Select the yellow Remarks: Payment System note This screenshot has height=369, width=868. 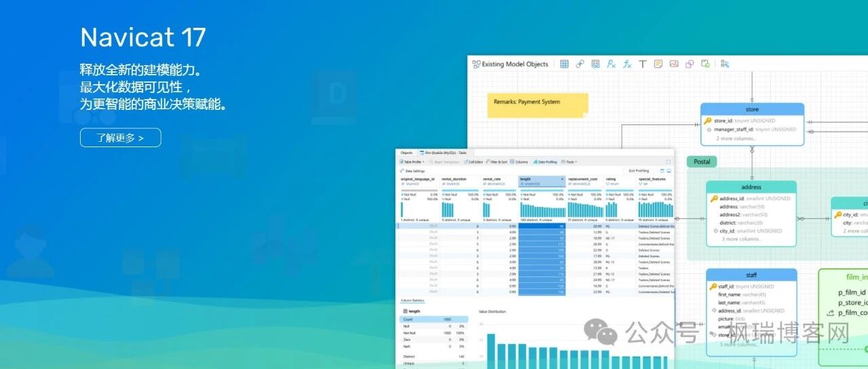pos(538,104)
